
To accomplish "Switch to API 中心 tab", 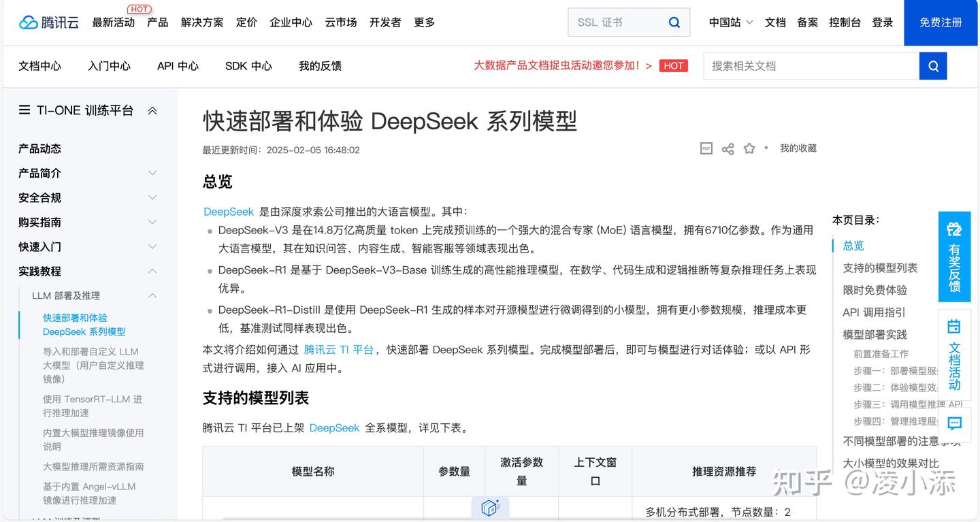I will click(178, 66).
